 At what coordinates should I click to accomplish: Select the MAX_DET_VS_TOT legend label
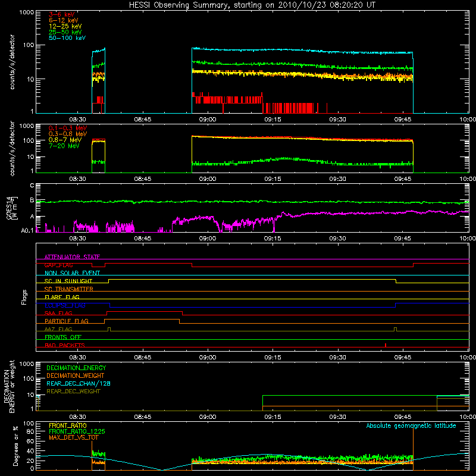coord(74,437)
